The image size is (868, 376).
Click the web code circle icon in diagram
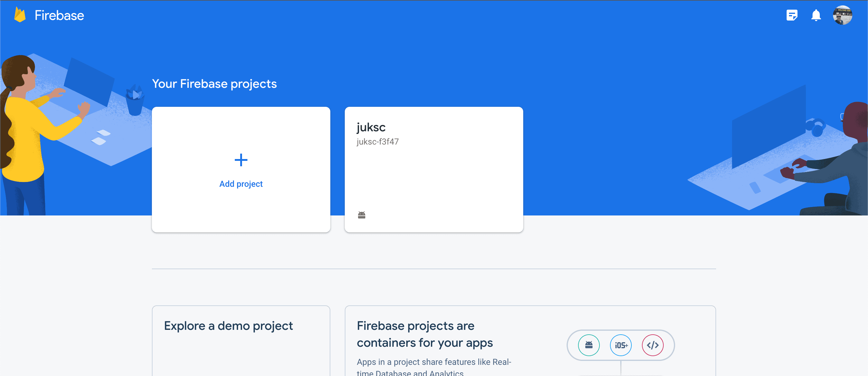[653, 345]
